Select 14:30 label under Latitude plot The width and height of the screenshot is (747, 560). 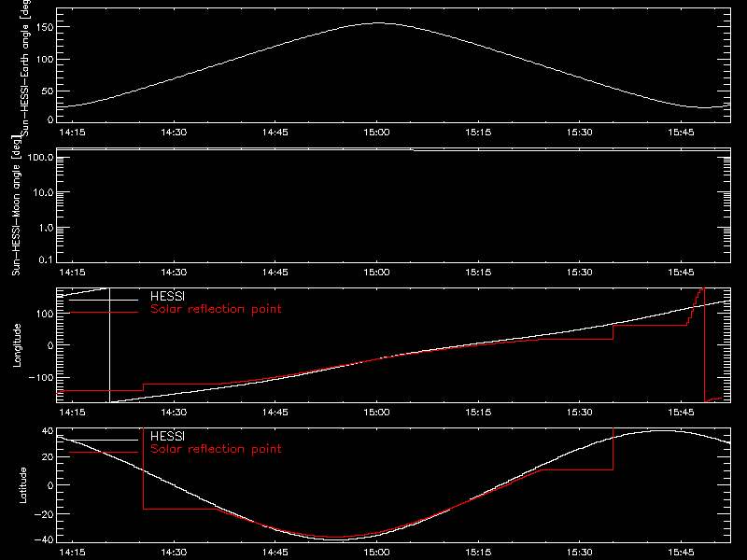pyautogui.click(x=174, y=553)
